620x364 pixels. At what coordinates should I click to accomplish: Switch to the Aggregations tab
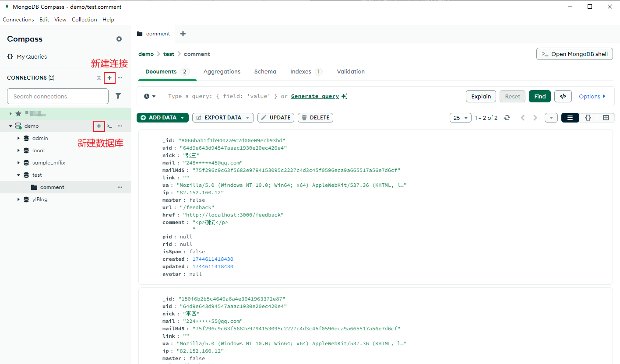pos(222,71)
